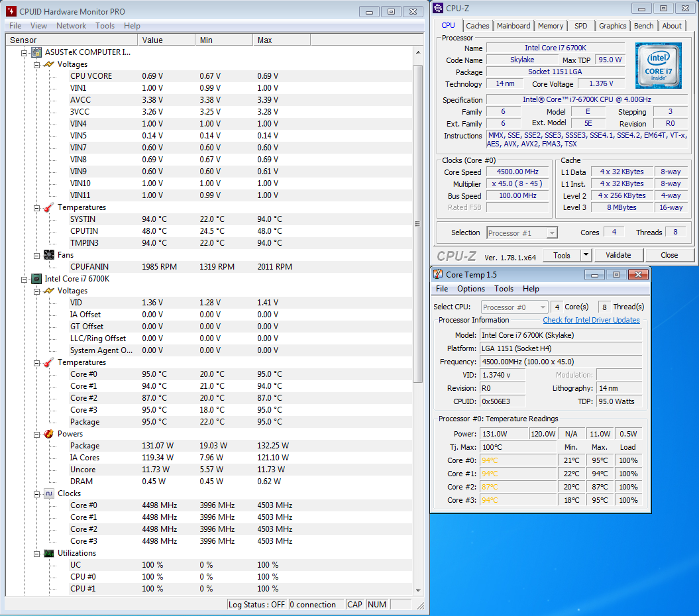
Task: Click the Powers flame icon
Action: [49, 434]
